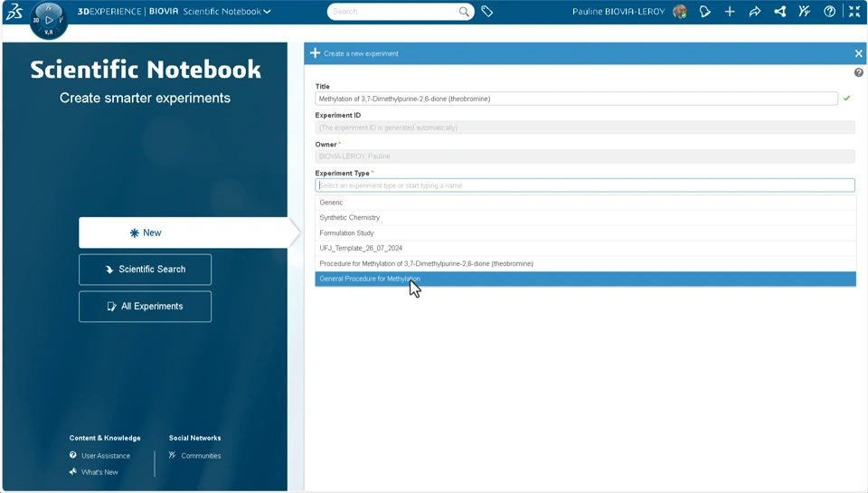Screen dimensions: 868x493
Task: Select UFJ_Template_26_07_2024 option
Action: [586, 248]
